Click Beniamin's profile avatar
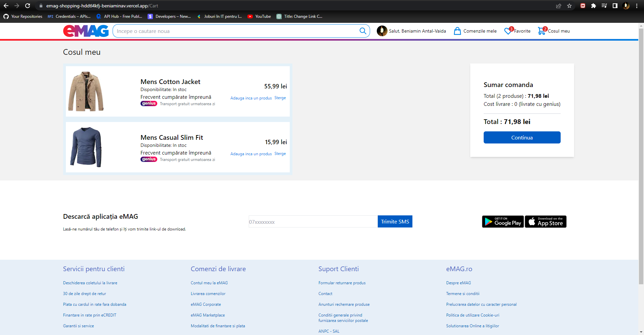Viewport: 644px width, 335px height. (x=382, y=31)
